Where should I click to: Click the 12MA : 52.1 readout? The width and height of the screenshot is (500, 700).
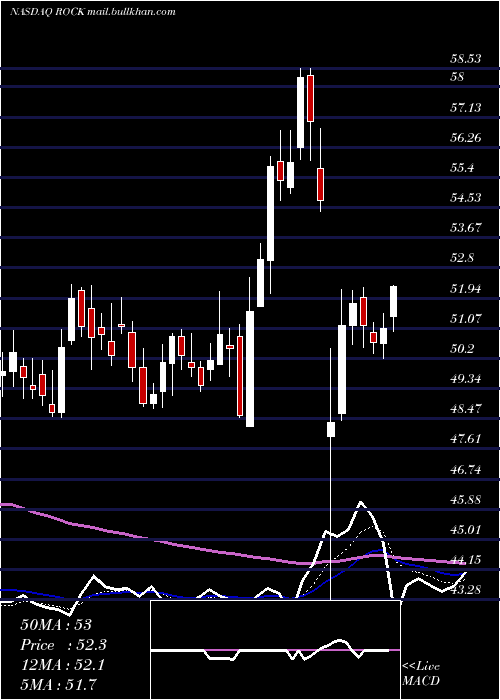63,665
